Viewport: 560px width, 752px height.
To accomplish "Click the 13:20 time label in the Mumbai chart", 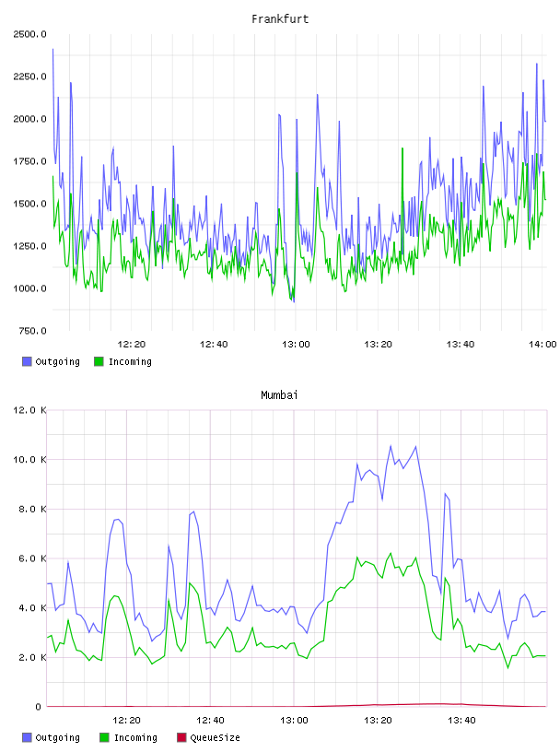I will [x=378, y=721].
